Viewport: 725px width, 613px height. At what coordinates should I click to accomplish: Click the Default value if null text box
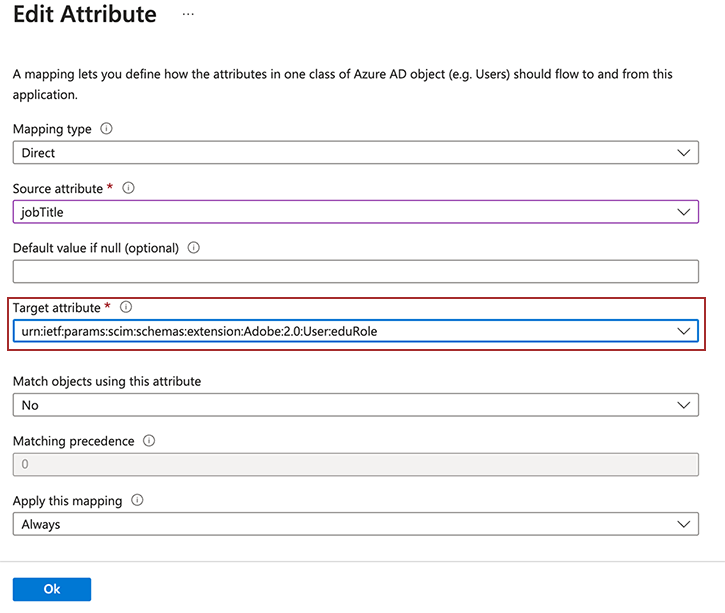click(355, 272)
